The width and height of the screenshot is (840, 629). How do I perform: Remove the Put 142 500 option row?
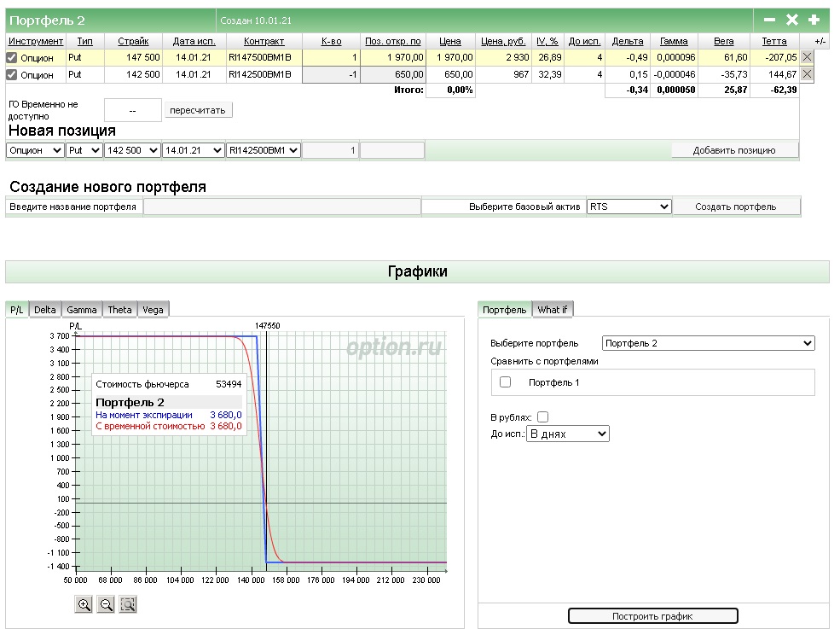[x=807, y=74]
